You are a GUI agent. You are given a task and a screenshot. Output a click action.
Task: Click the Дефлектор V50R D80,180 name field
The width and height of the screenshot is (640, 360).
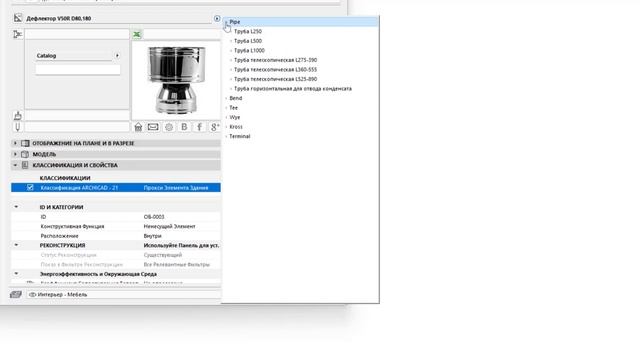[x=118, y=18]
